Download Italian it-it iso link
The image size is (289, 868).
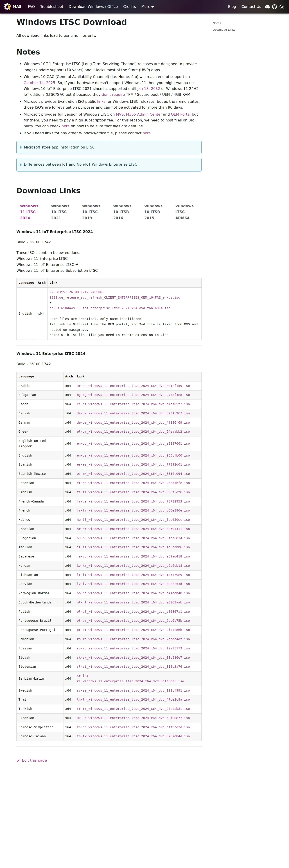tap(133, 547)
